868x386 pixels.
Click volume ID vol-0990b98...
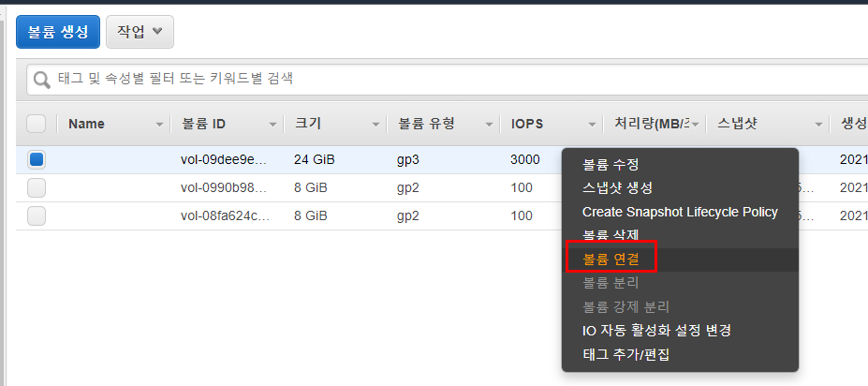(225, 187)
